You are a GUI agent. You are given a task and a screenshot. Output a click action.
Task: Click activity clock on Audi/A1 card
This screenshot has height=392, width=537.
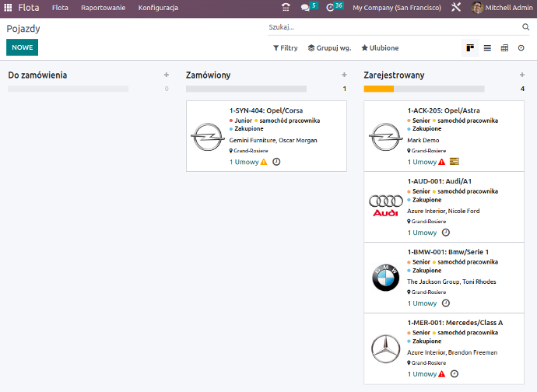pos(446,233)
